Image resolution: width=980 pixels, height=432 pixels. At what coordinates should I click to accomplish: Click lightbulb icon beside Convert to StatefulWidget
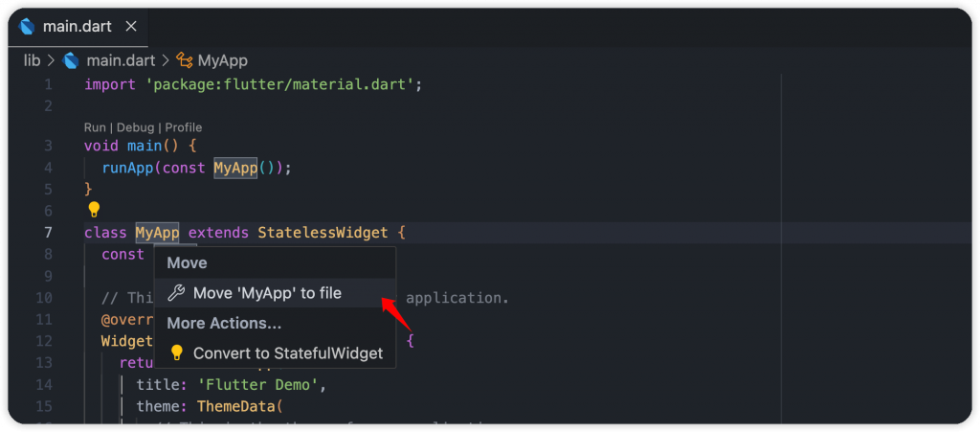coord(177,353)
